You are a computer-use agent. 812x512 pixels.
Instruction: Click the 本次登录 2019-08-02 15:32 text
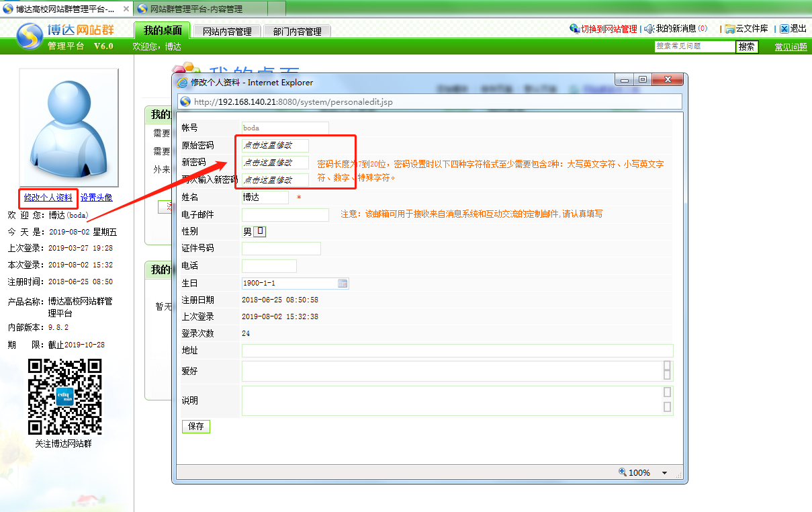[60, 265]
